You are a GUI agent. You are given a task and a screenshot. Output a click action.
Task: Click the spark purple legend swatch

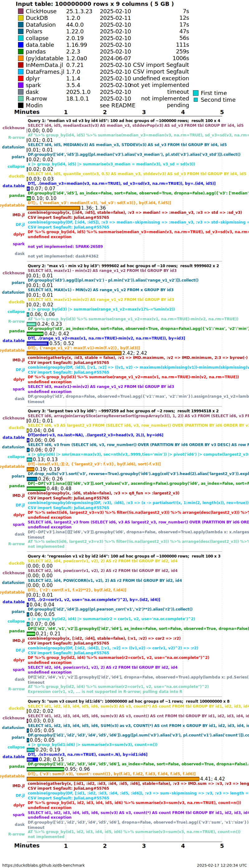(21, 85)
